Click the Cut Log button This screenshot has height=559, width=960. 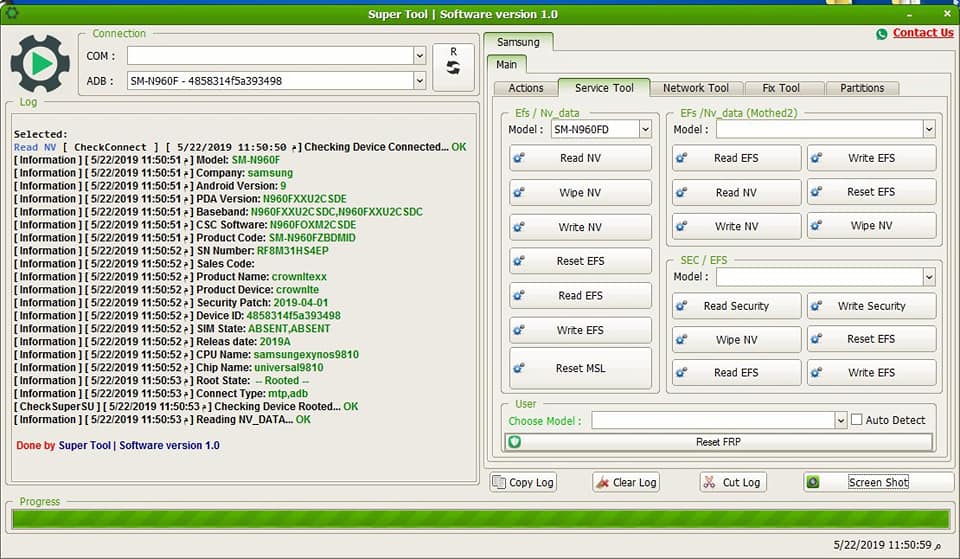pyautogui.click(x=733, y=482)
